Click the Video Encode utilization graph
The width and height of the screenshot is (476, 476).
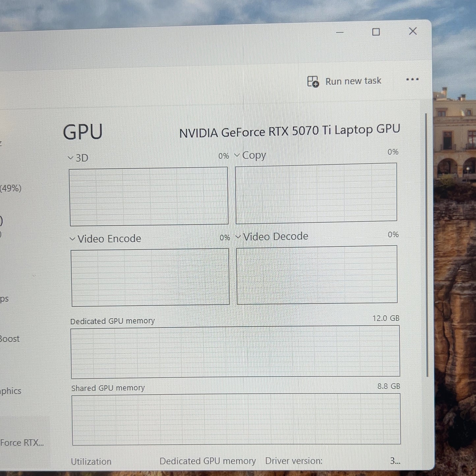click(150, 277)
